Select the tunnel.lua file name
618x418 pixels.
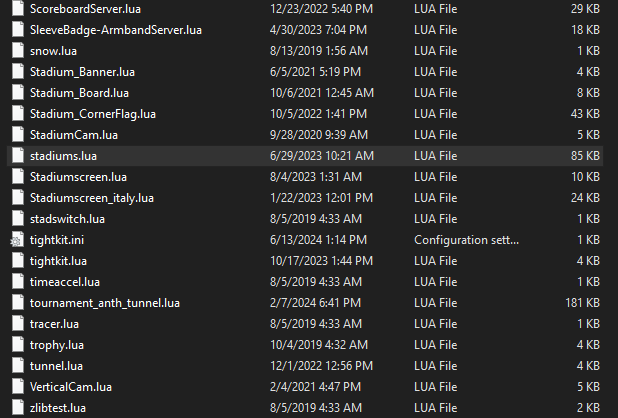[x=56, y=366]
